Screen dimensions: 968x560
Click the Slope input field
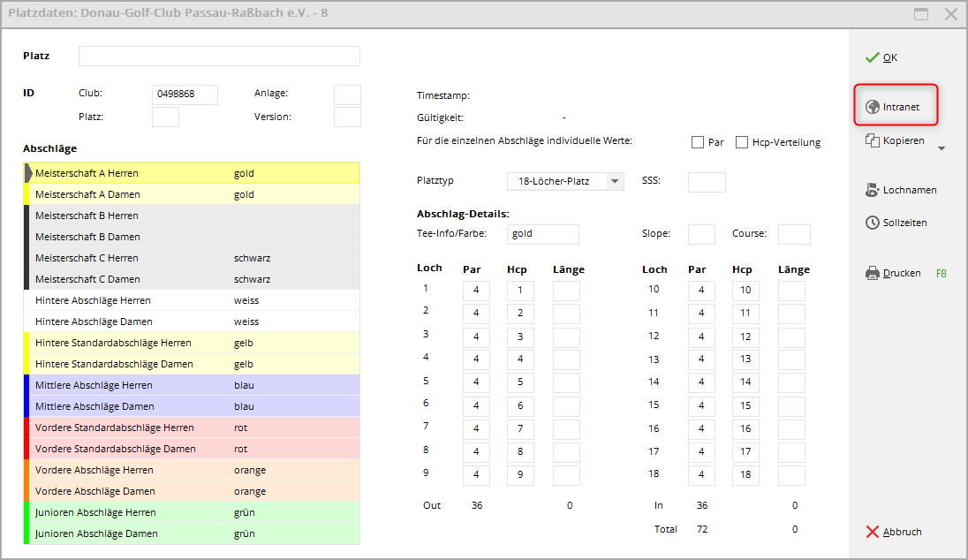pos(701,234)
